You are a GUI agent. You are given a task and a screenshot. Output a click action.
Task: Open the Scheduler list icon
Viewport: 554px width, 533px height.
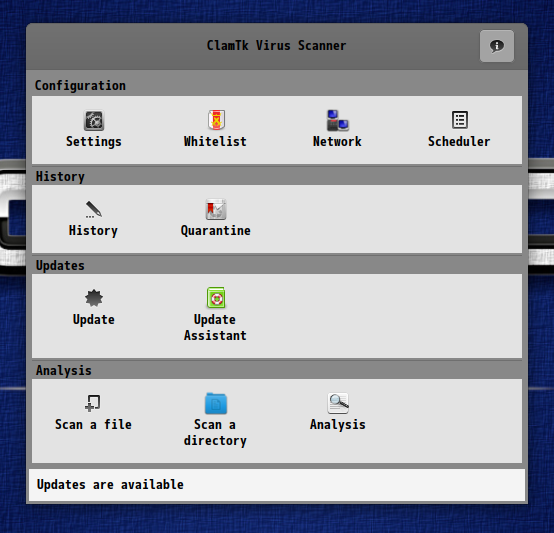click(x=460, y=120)
